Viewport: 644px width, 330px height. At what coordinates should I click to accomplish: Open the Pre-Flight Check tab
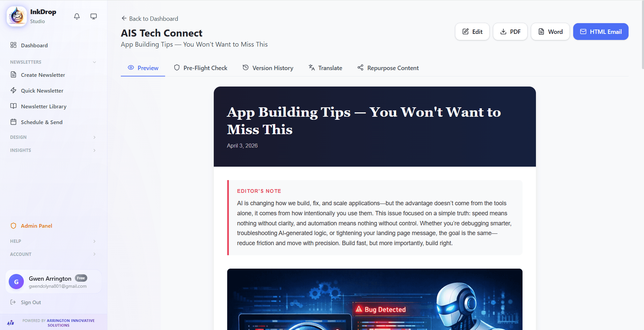pos(200,68)
